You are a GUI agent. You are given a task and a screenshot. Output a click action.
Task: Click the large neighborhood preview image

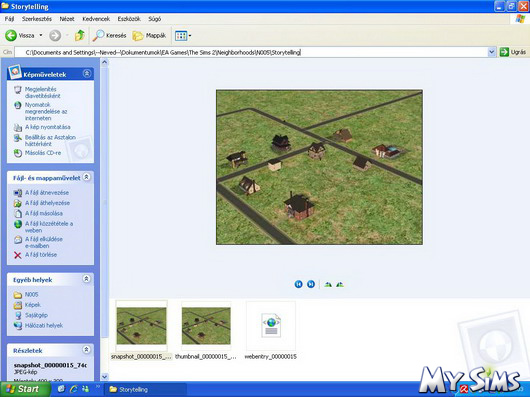click(319, 167)
